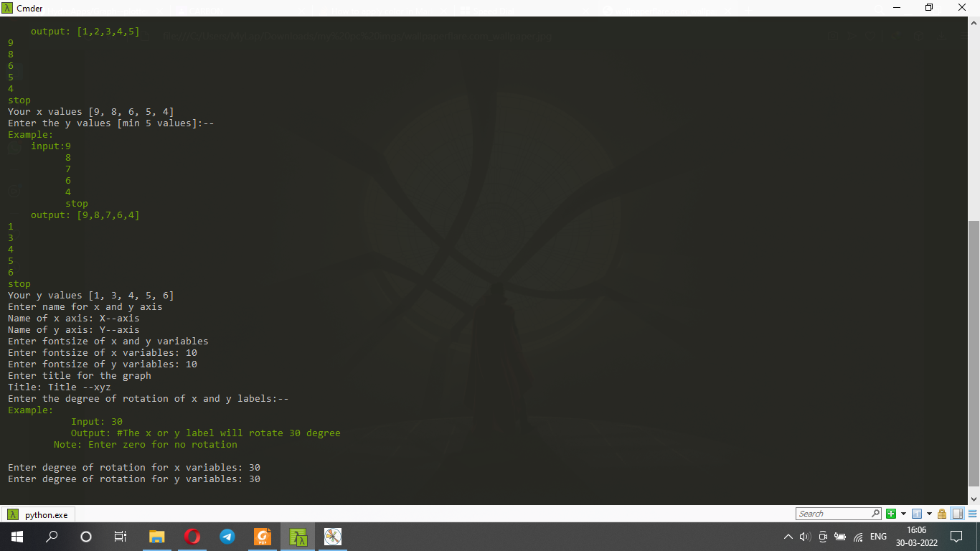Image resolution: width=980 pixels, height=551 pixels.
Task: Click the 'Name of x axis: X--axis' line
Action: click(74, 319)
